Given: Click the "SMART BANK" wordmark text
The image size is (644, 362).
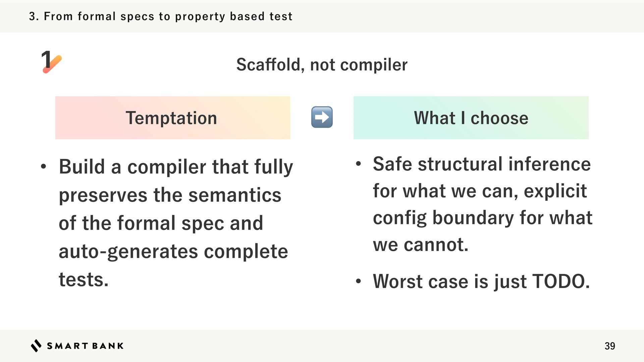Looking at the screenshot, I should point(85,346).
